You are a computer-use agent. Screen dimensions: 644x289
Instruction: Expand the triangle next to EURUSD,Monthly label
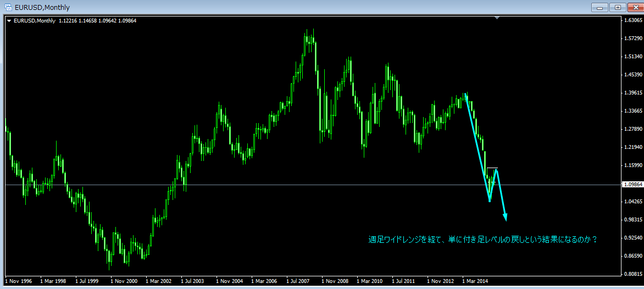9,21
